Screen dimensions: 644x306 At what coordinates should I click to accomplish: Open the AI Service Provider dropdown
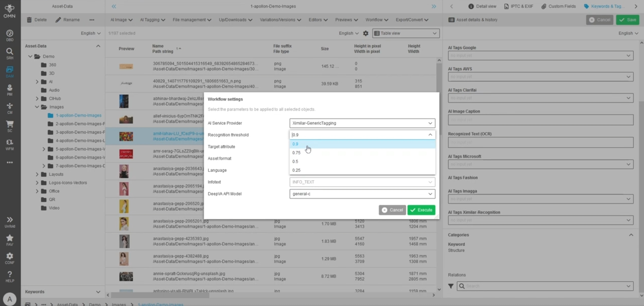362,123
